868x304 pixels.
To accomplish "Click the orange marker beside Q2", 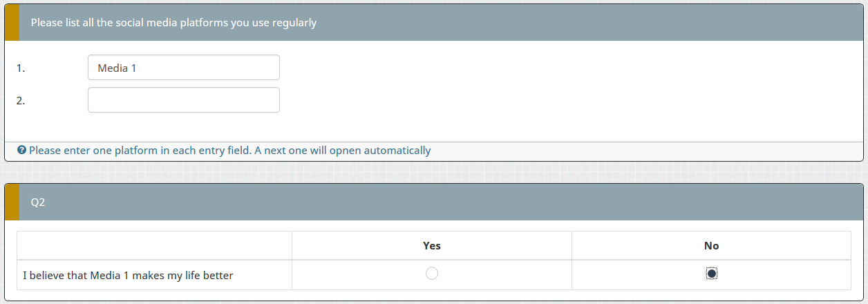I will pyautogui.click(x=12, y=202).
